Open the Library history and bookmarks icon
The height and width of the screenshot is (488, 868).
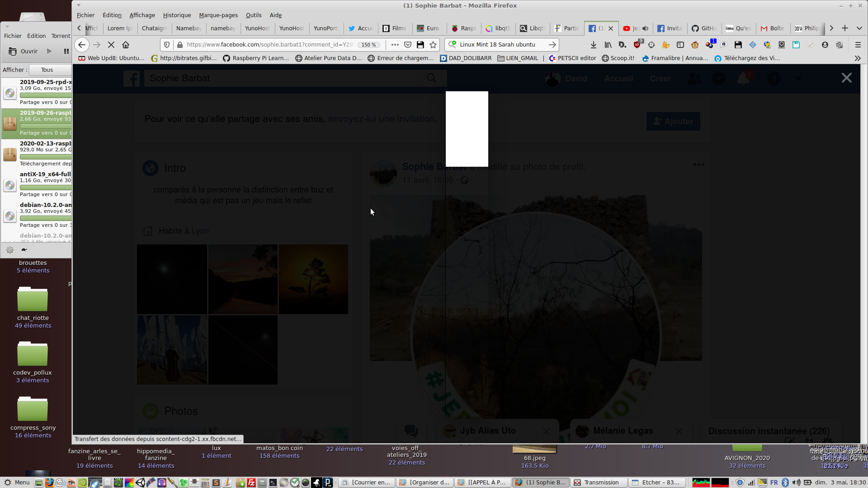click(x=608, y=45)
